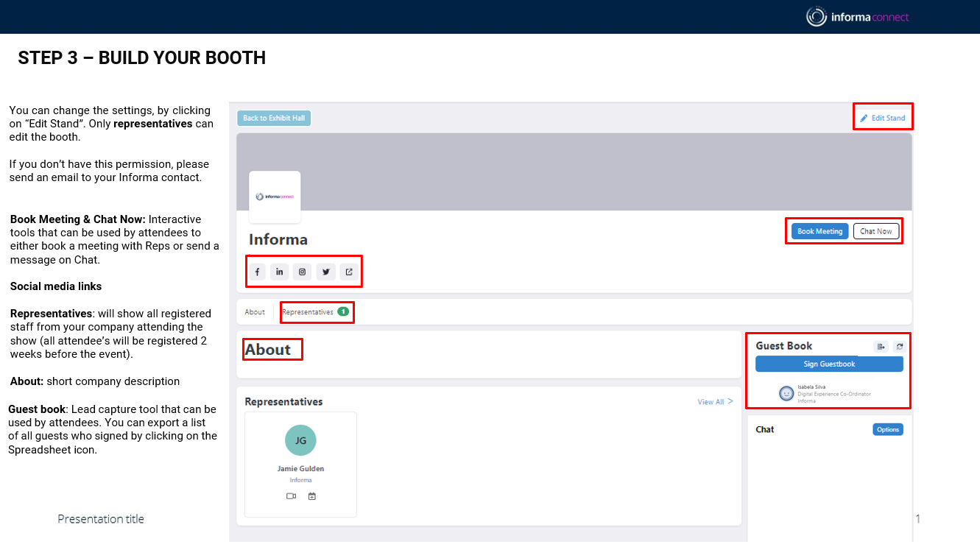The width and height of the screenshot is (980, 547).
Task: Open the chat Options dropdown
Action: (887, 429)
